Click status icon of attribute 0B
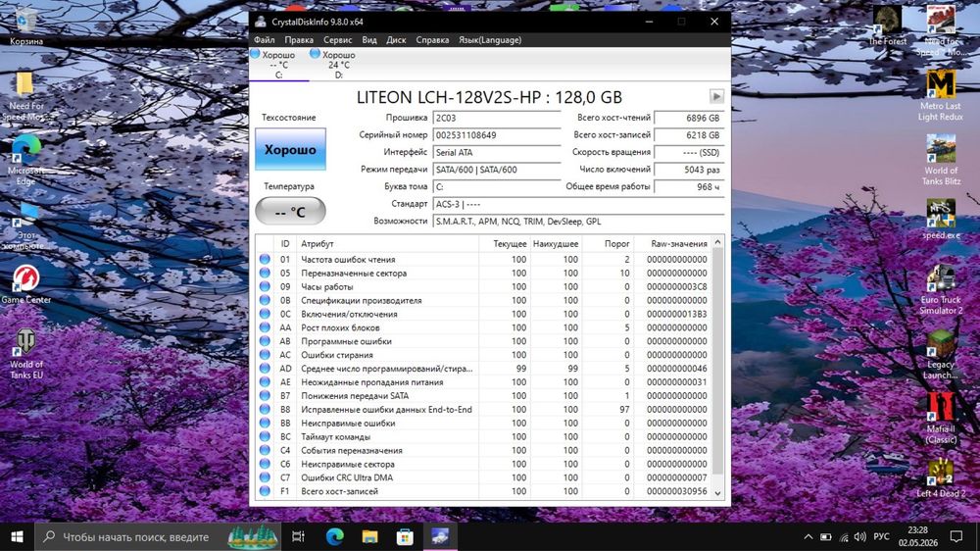 pos(265,300)
